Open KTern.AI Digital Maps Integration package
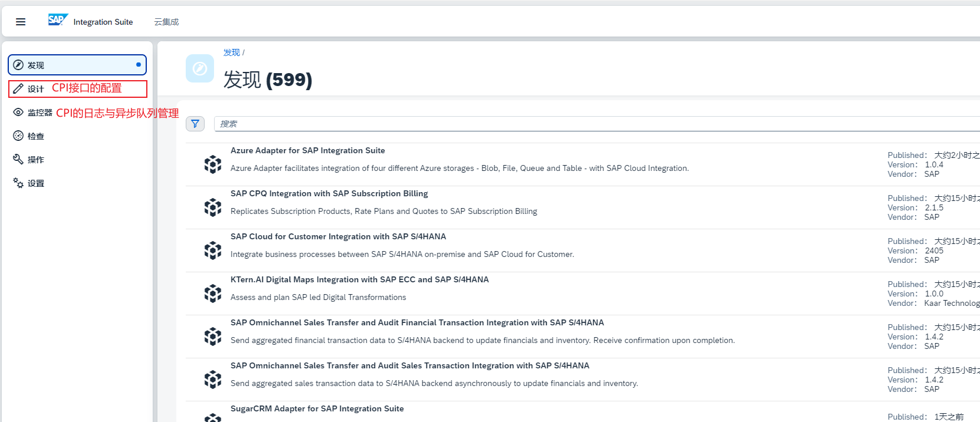980x422 pixels. (359, 280)
